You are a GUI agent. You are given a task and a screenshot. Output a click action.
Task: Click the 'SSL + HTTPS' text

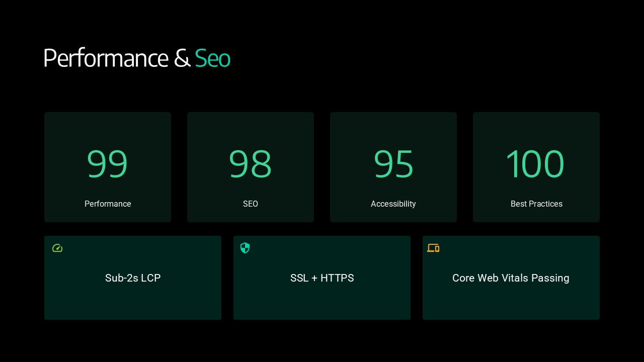click(322, 278)
